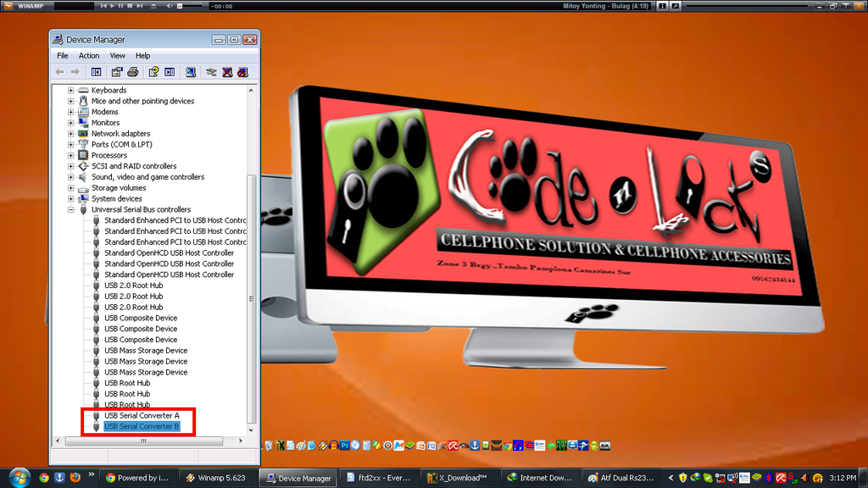This screenshot has width=868, height=488.
Task: Open the Winamp main menu logo icon
Action: [x=8, y=6]
